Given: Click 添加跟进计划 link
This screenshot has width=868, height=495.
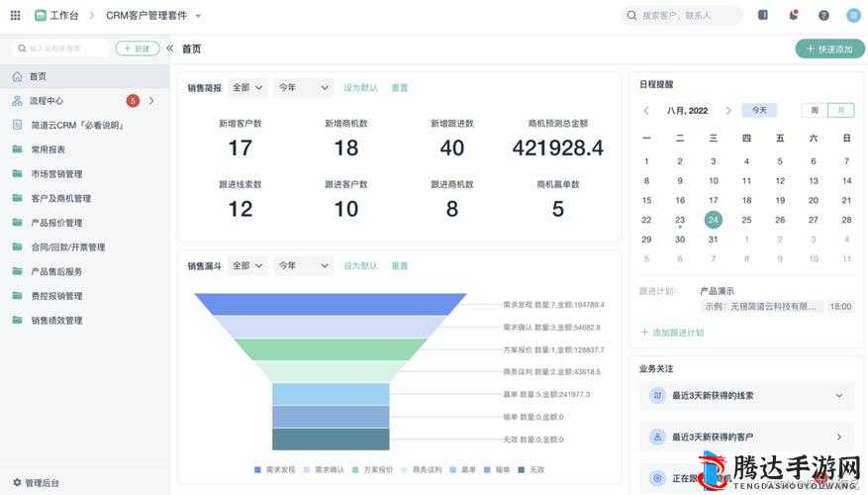Looking at the screenshot, I should [673, 333].
